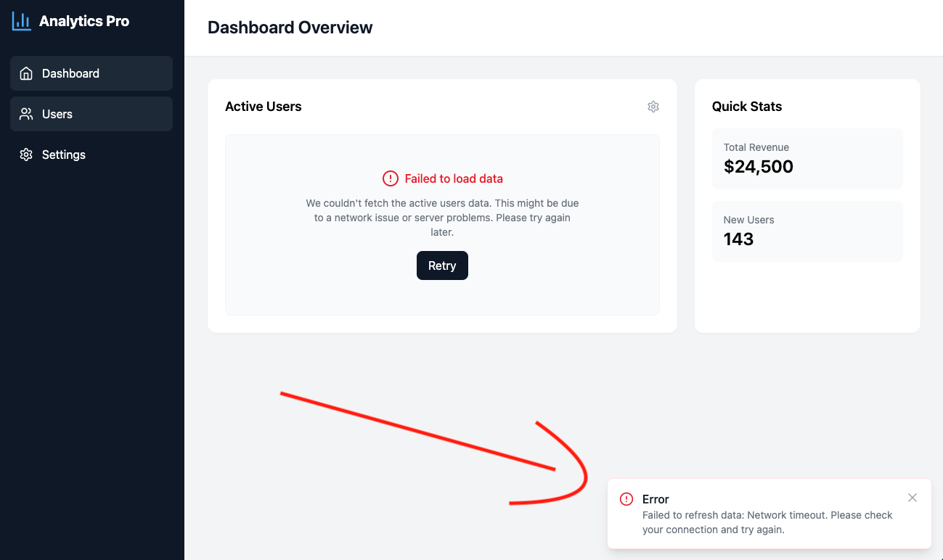
Task: Click the Quick Stats panel title
Action: click(747, 107)
